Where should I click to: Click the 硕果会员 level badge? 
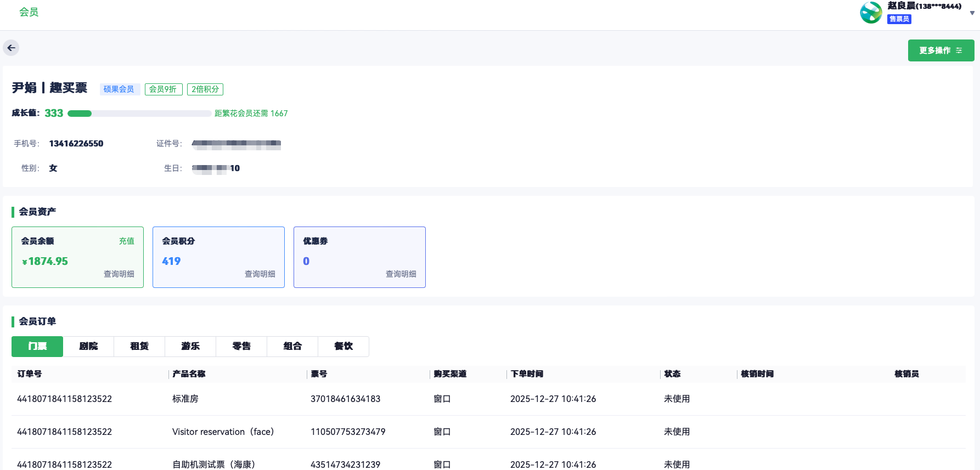click(x=119, y=89)
